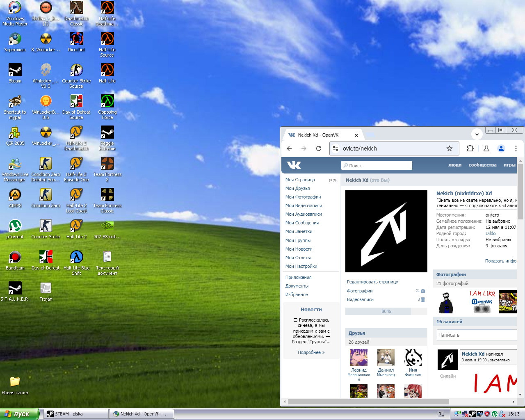
Task: Click the 80% profile completion bar
Action: tap(386, 311)
